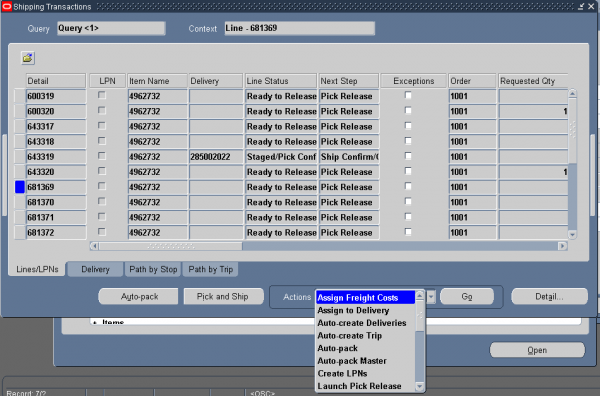Choose Assign to Delivery from the Actions list
Screen dimensions: 600x396
[365, 310]
